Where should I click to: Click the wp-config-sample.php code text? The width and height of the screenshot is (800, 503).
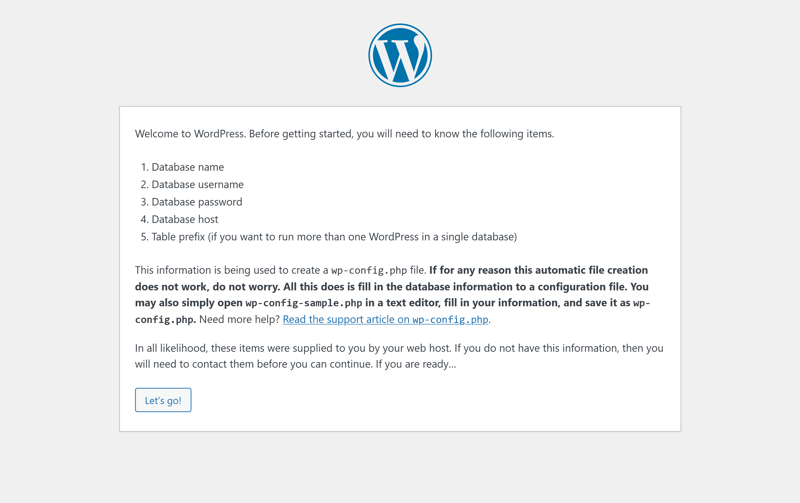pos(304,303)
